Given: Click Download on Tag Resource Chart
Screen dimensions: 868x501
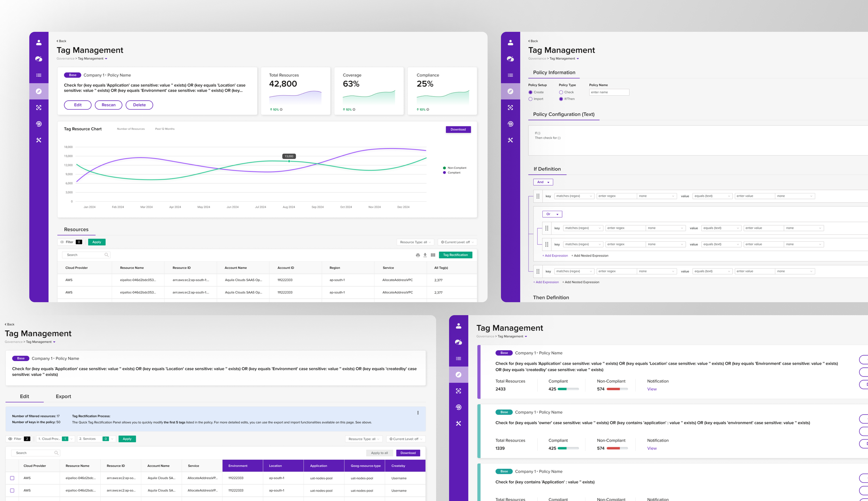Looking at the screenshot, I should tap(458, 130).
